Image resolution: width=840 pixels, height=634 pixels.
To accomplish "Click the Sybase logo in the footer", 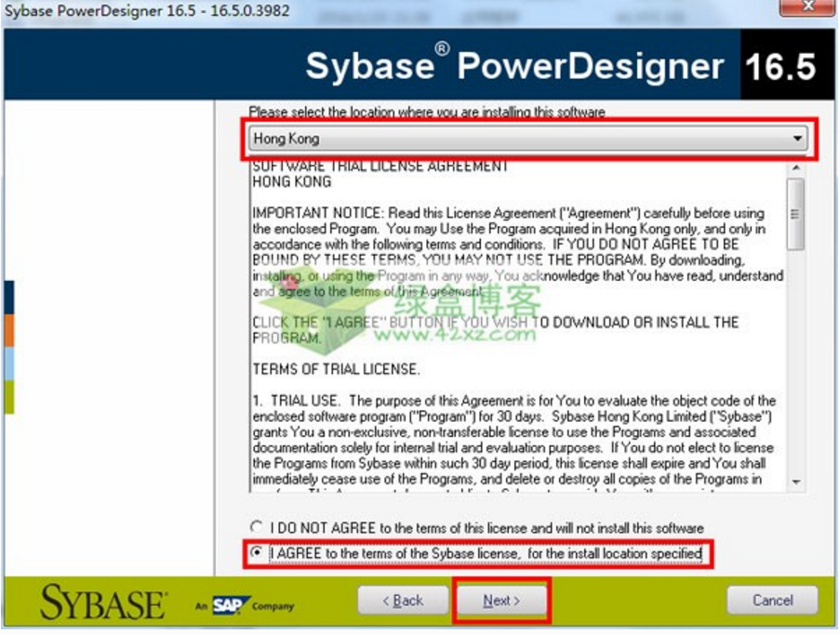I will tap(103, 601).
